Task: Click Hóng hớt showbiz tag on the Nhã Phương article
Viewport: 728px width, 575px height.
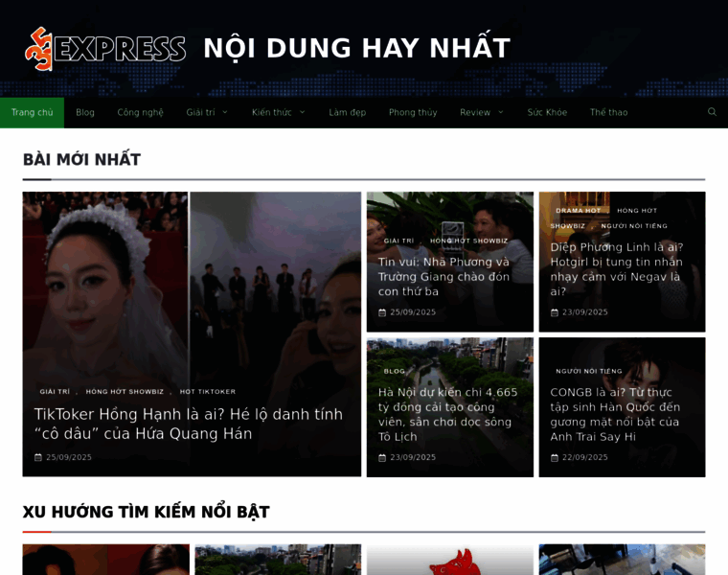Action: (x=468, y=241)
